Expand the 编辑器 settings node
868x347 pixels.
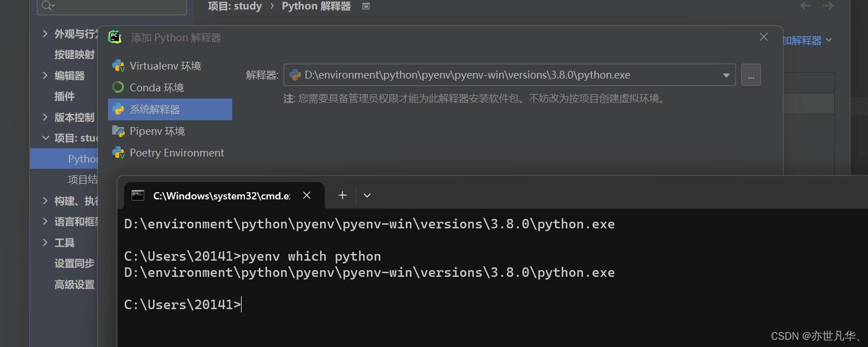45,76
